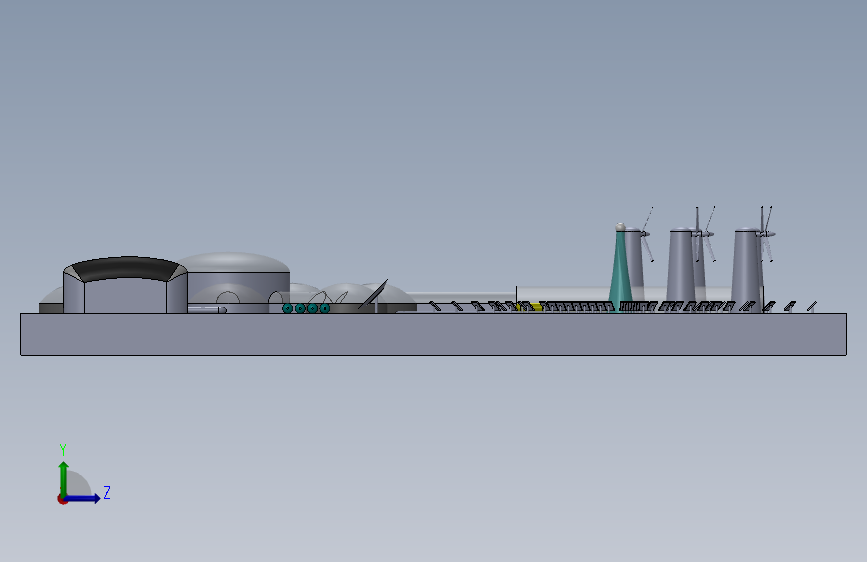Pick the teal cone-shaped tower
The height and width of the screenshot is (562, 867).
pos(620,271)
